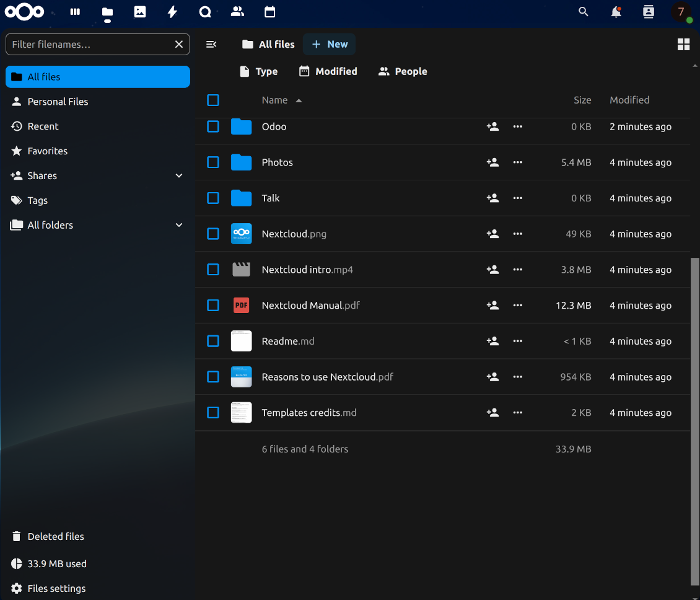
Task: Open the Calendar app icon
Action: click(269, 12)
